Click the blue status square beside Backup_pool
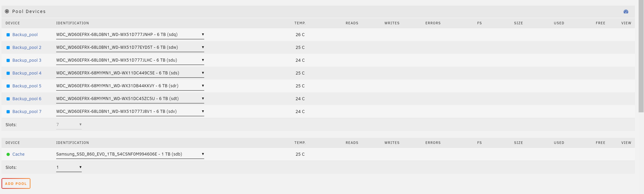The width and height of the screenshot is (644, 194). 8,35
